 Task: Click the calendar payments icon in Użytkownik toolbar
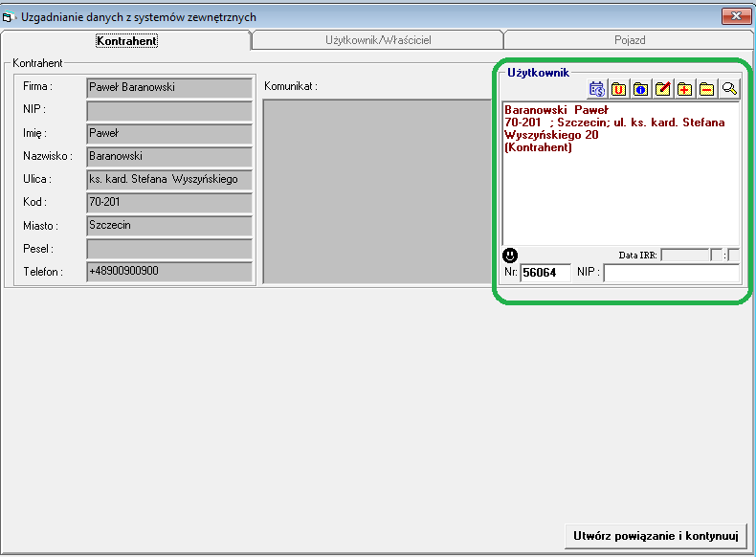(x=597, y=89)
